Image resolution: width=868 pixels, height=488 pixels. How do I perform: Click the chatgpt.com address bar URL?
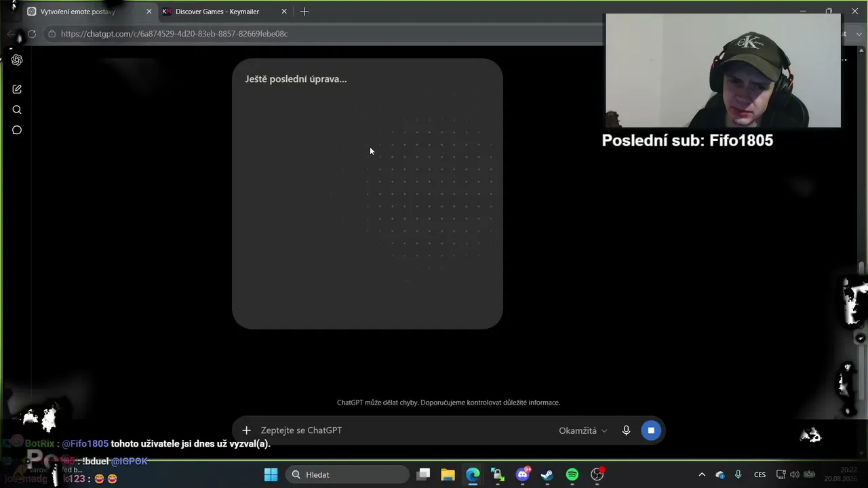[174, 34]
